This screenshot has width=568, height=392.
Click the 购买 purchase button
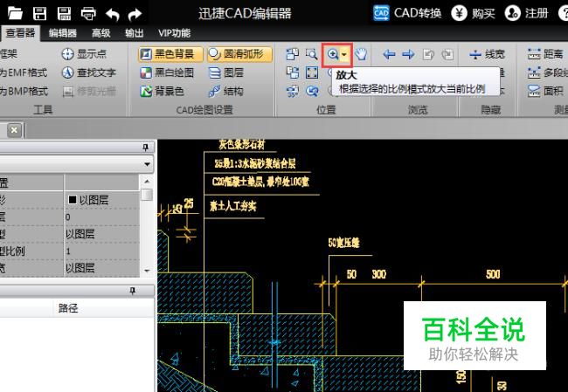pyautogui.click(x=473, y=13)
